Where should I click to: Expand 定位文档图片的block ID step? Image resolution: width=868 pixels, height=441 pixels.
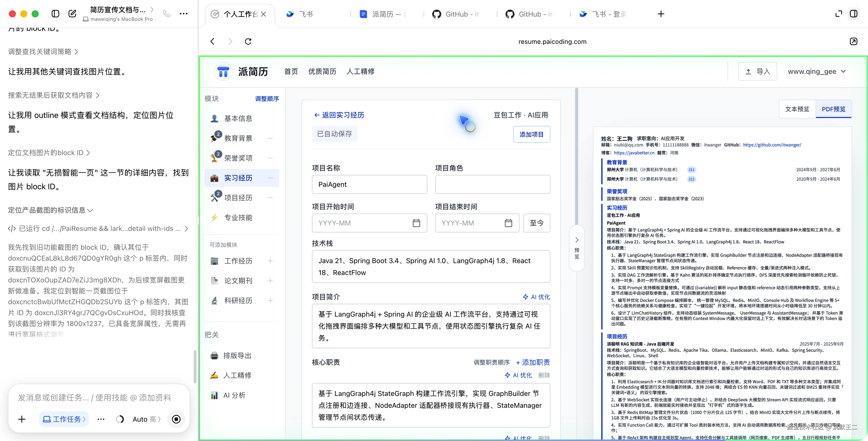[x=49, y=153]
